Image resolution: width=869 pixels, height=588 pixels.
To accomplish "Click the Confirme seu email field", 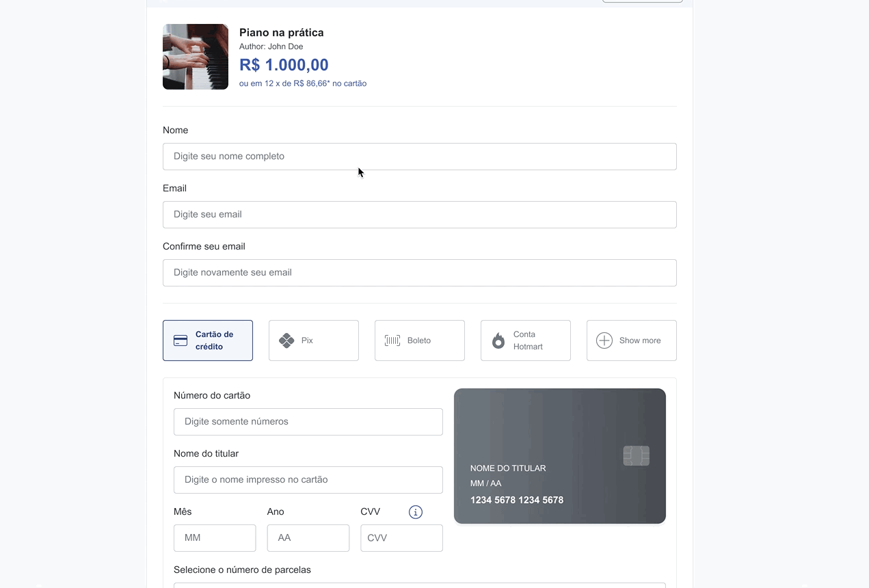I will pyautogui.click(x=420, y=273).
